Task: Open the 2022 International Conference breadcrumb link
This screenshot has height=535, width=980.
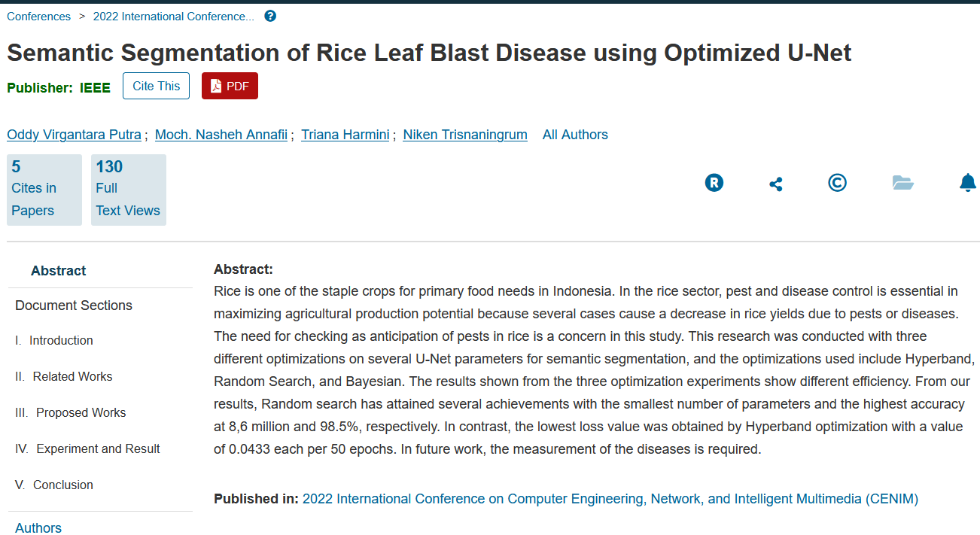Action: coord(173,17)
